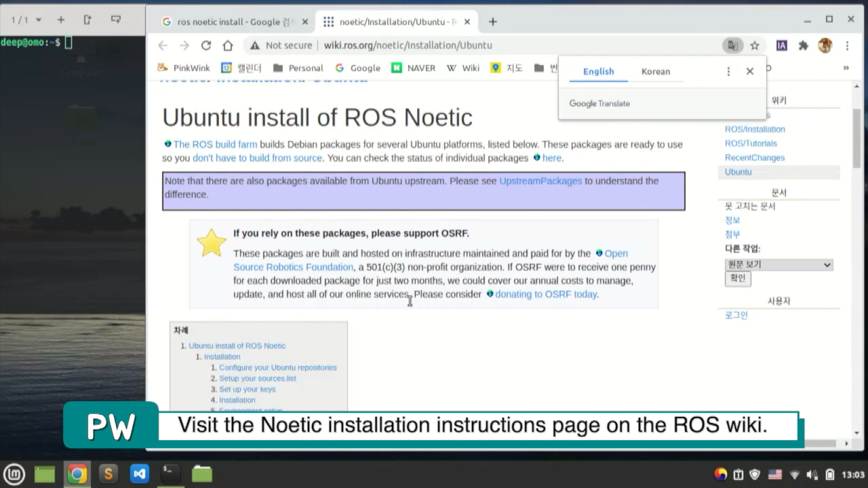
Task: Open the 정보 sidebar link
Action: tap(732, 220)
